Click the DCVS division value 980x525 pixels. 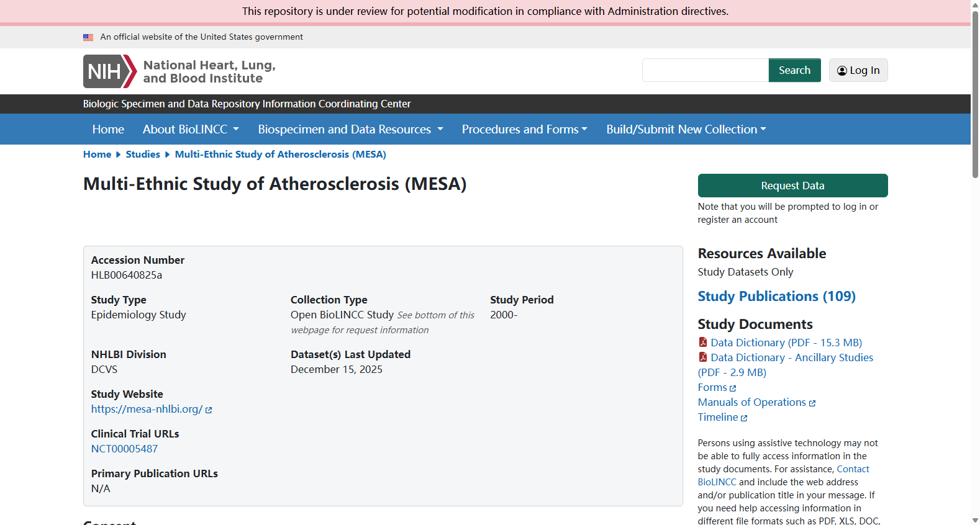coord(104,369)
